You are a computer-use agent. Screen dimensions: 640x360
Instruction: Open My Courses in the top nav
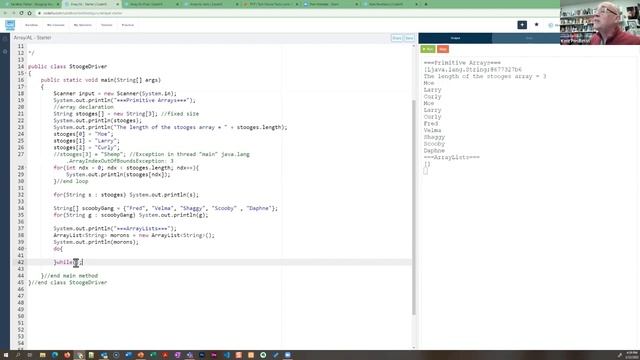56,25
